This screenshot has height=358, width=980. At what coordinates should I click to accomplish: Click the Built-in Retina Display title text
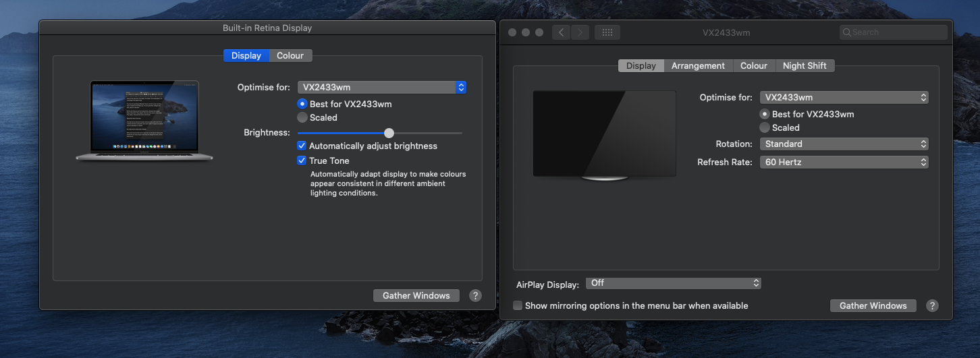[267, 28]
